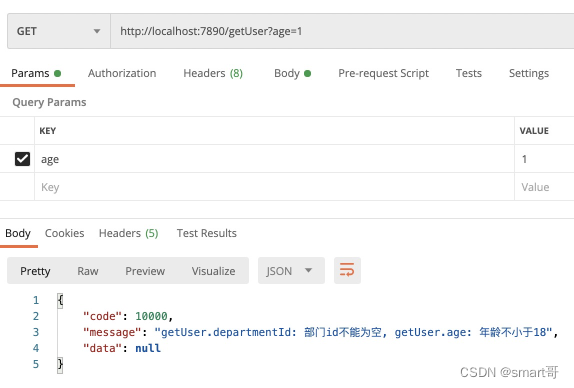The height and width of the screenshot is (388, 574).
Task: Go to the Tests tab
Action: [469, 73]
